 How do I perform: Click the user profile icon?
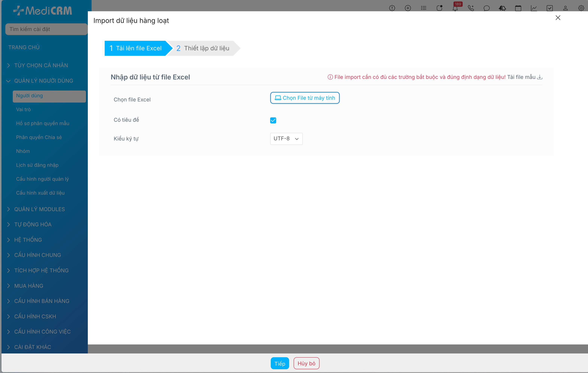[565, 8]
